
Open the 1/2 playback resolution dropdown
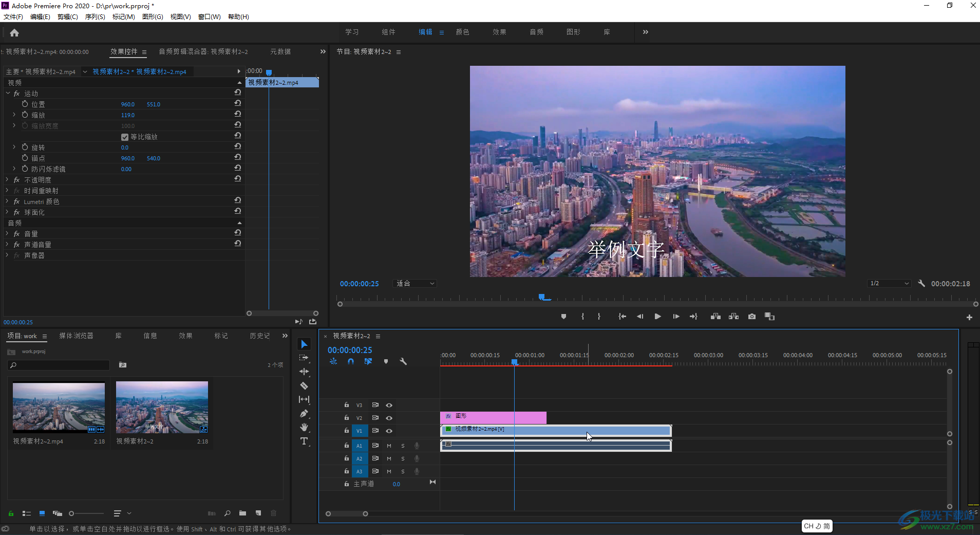pyautogui.click(x=890, y=283)
